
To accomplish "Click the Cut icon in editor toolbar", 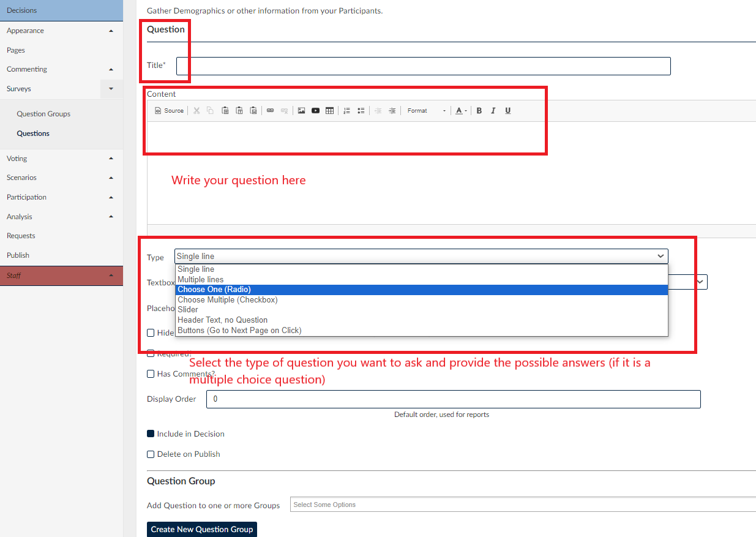I will point(196,111).
